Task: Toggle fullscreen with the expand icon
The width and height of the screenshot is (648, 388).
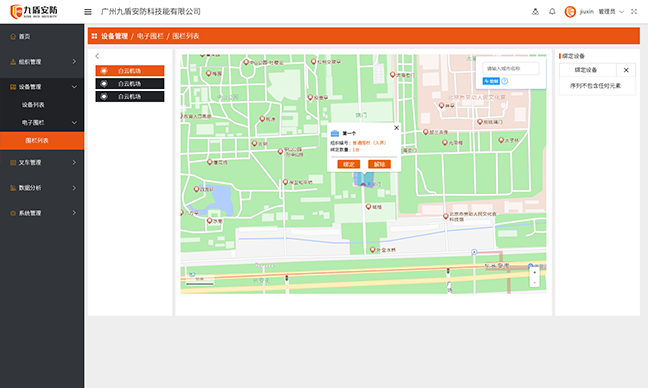Action: (634, 12)
